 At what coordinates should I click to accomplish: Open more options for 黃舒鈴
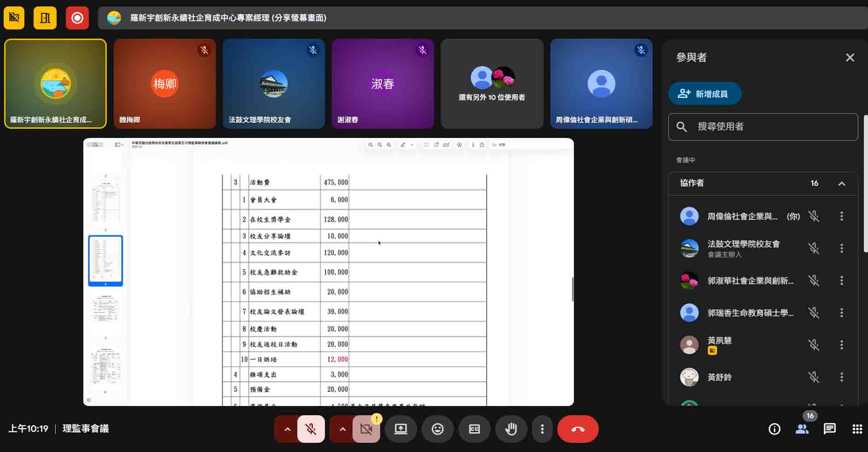click(841, 377)
